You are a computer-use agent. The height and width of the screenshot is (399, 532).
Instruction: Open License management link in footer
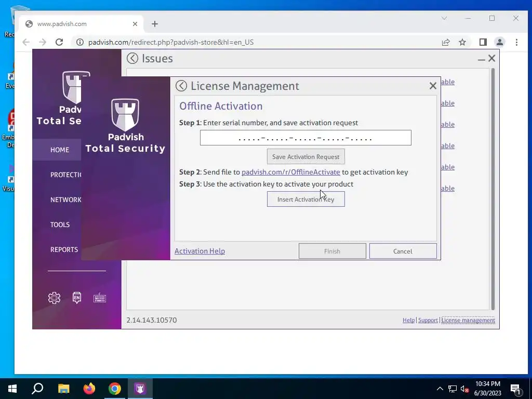[468, 320]
